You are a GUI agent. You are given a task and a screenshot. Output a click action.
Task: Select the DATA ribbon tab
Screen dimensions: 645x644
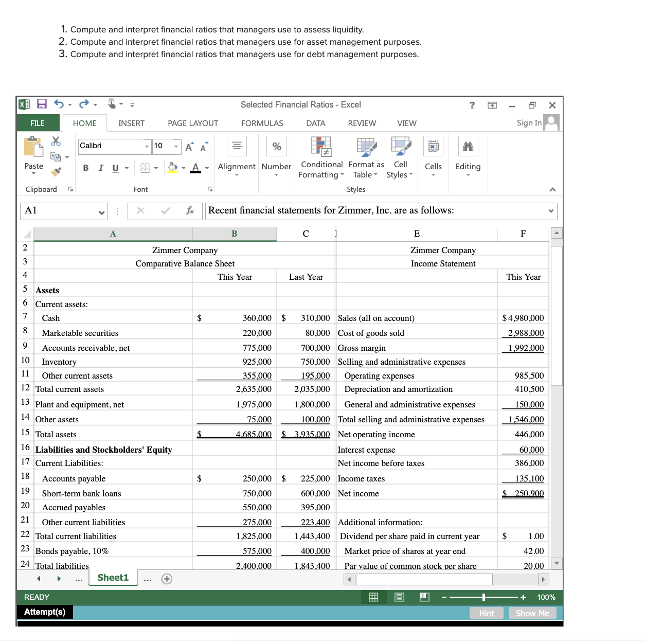click(316, 123)
